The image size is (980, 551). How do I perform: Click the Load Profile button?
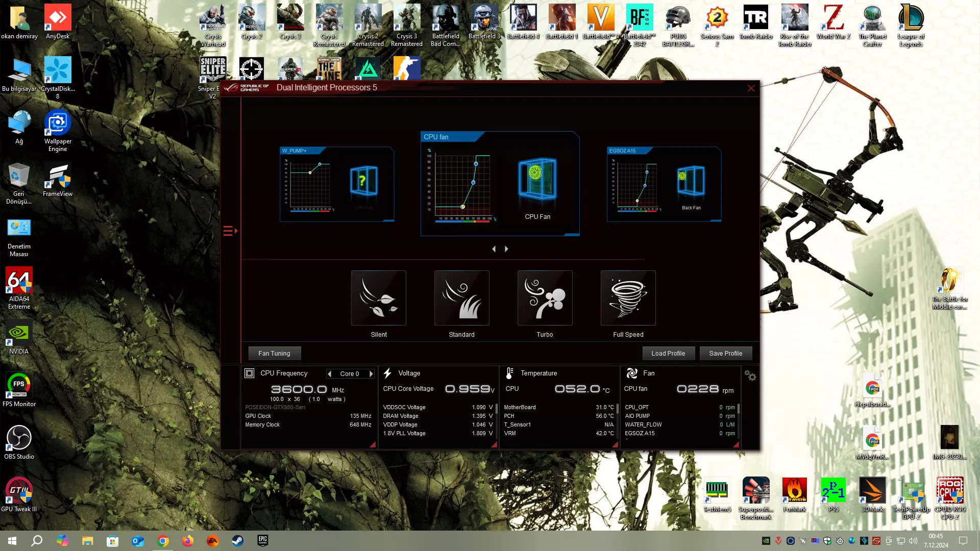tap(668, 353)
